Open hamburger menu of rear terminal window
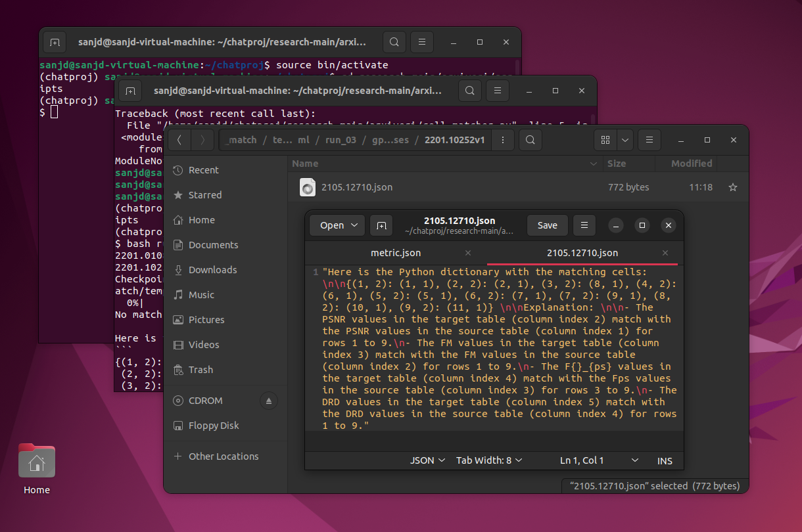 (x=422, y=42)
